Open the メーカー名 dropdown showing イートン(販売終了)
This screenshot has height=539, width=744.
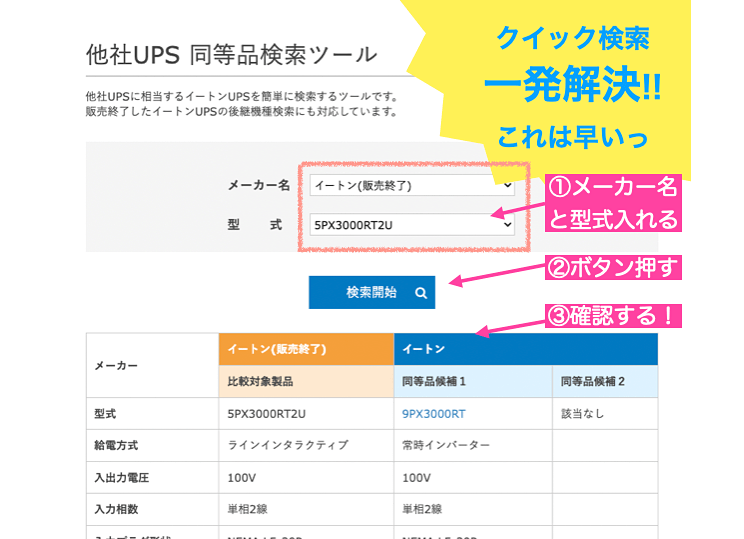412,186
